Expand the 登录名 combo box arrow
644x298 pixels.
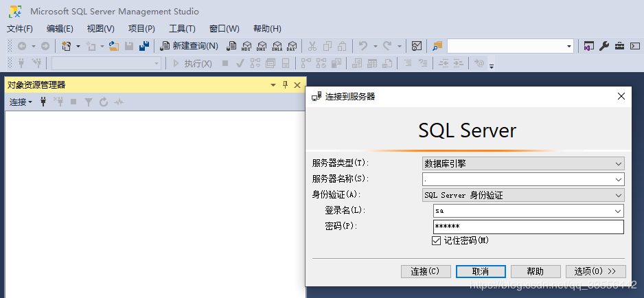(x=618, y=211)
